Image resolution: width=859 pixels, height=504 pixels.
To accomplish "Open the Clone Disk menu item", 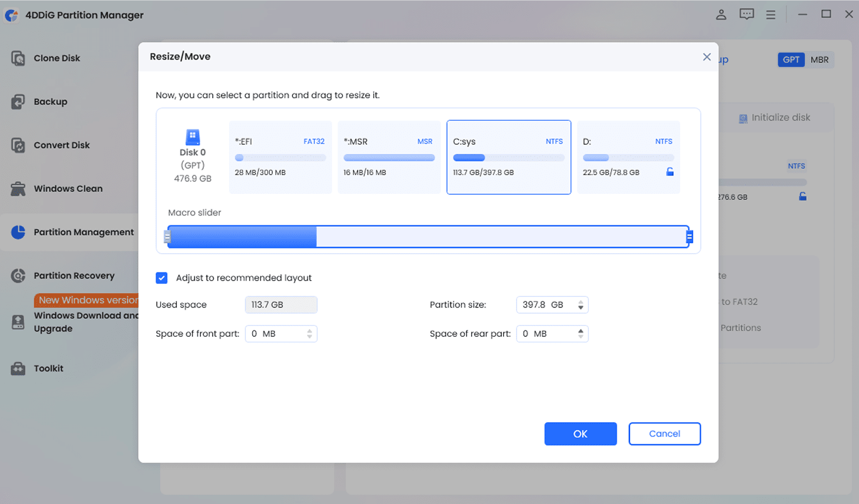I will (x=57, y=58).
